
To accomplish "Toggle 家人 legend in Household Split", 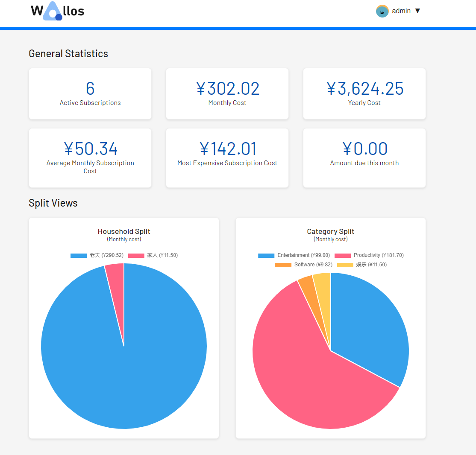I will pyautogui.click(x=153, y=255).
